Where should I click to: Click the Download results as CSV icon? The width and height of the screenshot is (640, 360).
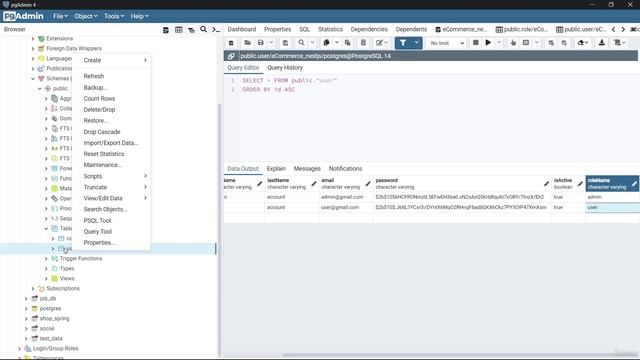click(x=602, y=43)
